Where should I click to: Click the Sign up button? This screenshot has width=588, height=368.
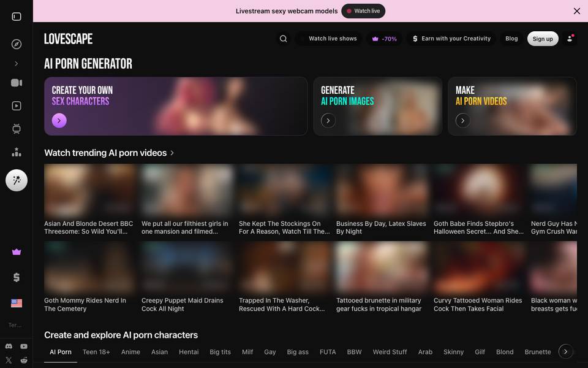click(543, 39)
